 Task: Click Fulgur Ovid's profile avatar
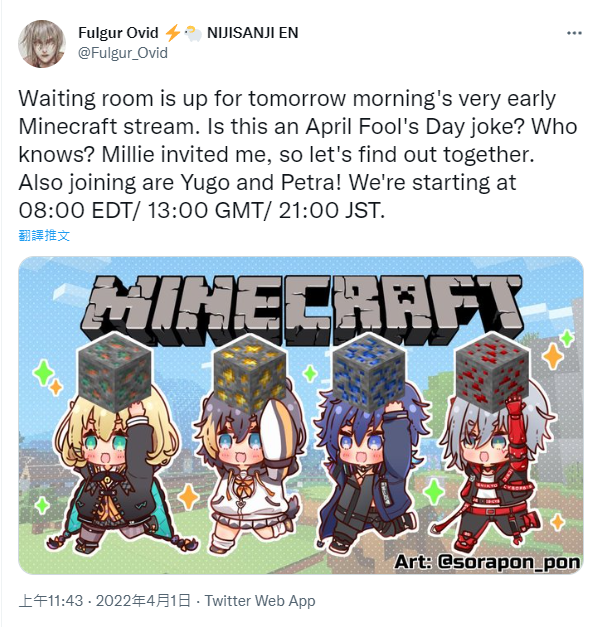tap(42, 44)
